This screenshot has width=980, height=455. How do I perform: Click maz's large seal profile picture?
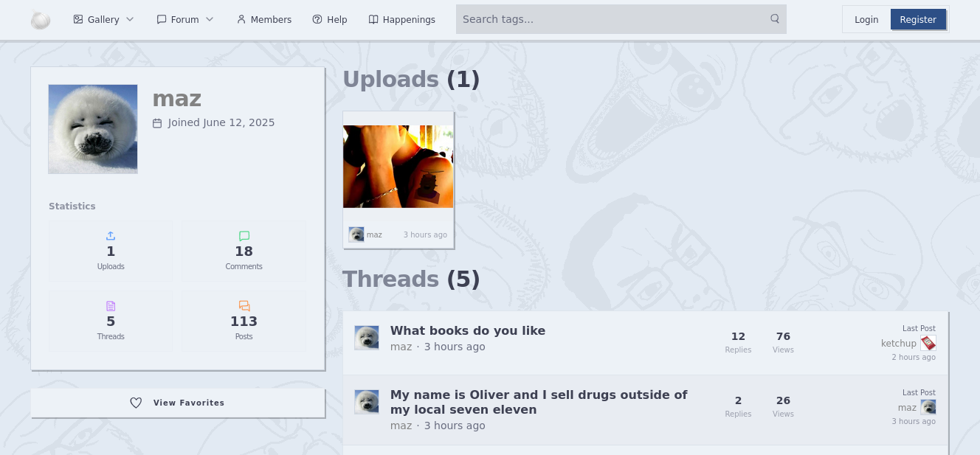93,129
